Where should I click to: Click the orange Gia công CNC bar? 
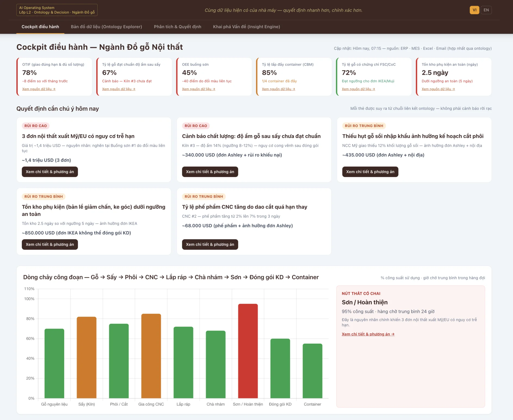pyautogui.click(x=151, y=356)
